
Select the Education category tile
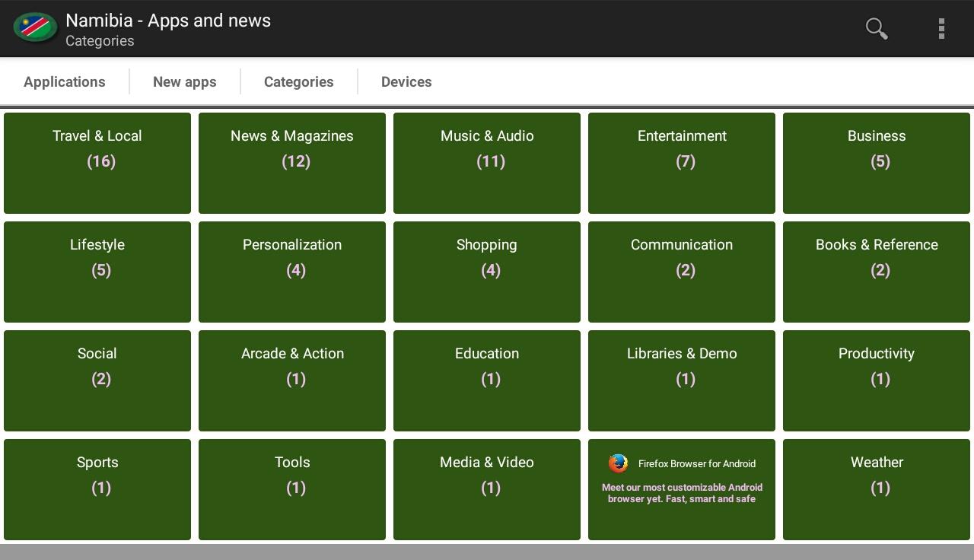tap(487, 380)
